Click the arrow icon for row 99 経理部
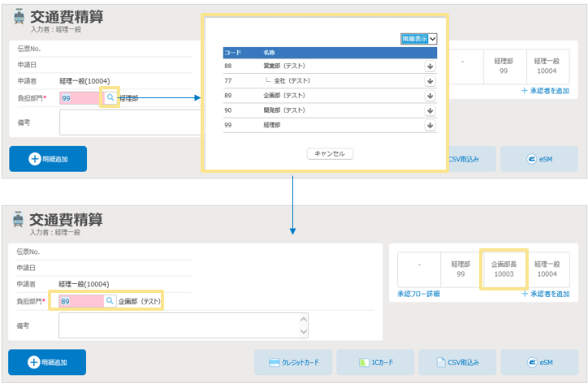 (x=430, y=126)
